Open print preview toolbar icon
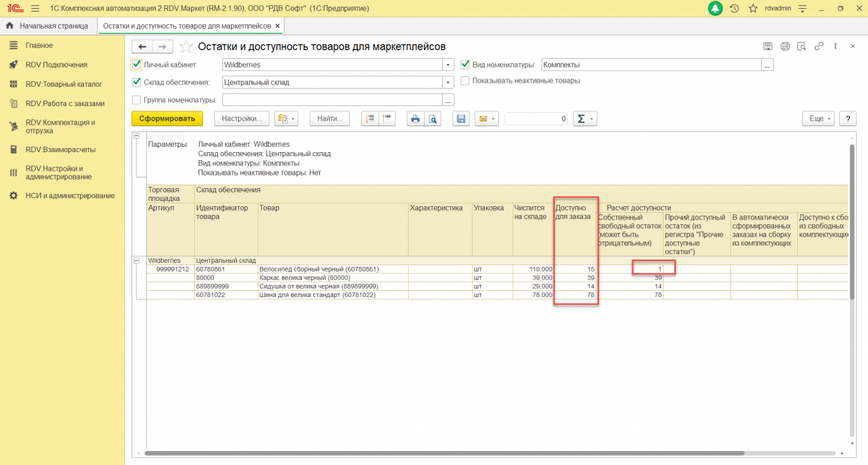 [433, 119]
